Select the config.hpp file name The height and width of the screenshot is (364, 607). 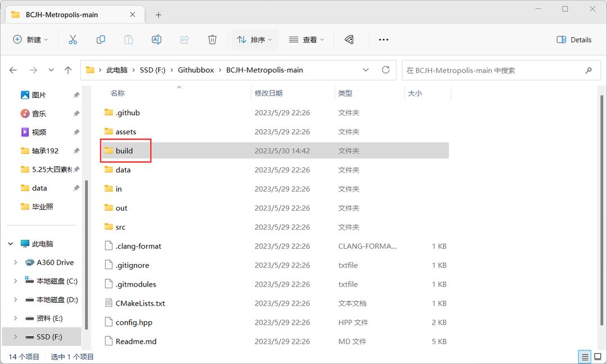[134, 322]
